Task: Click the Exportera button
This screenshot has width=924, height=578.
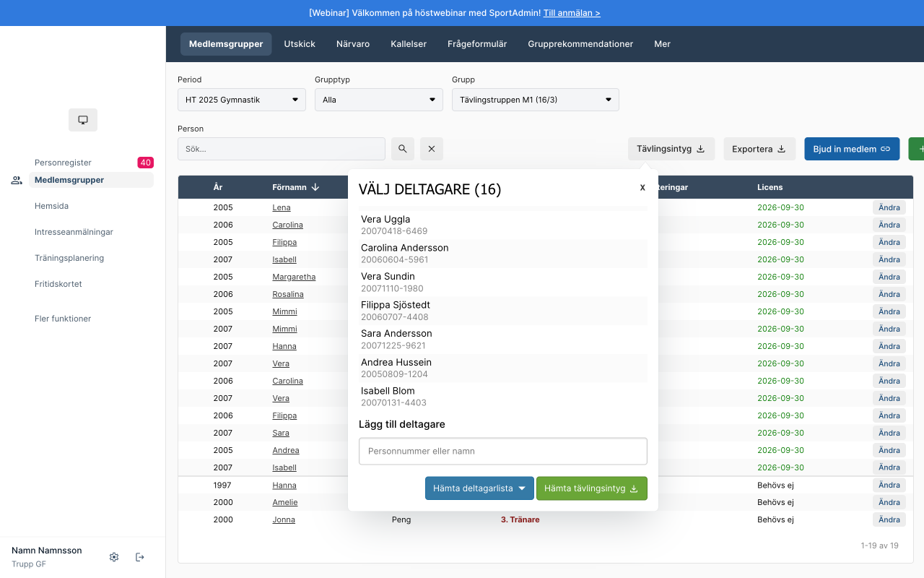Action: tap(759, 149)
